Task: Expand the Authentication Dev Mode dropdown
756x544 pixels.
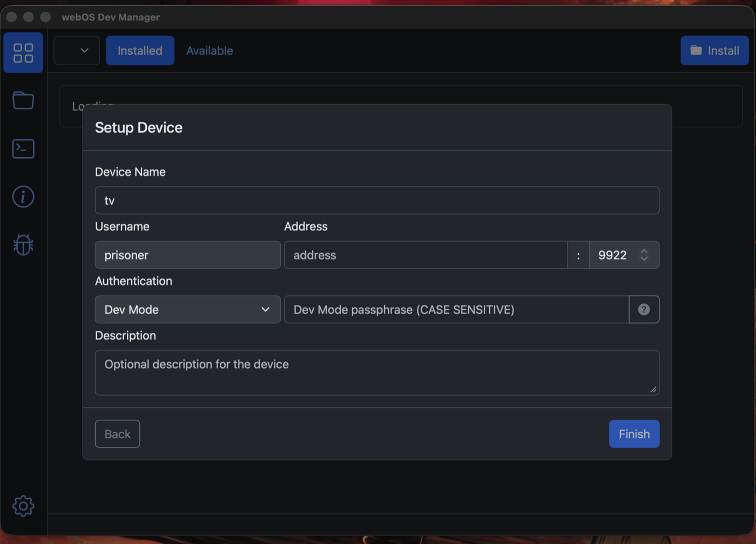Action: [188, 309]
